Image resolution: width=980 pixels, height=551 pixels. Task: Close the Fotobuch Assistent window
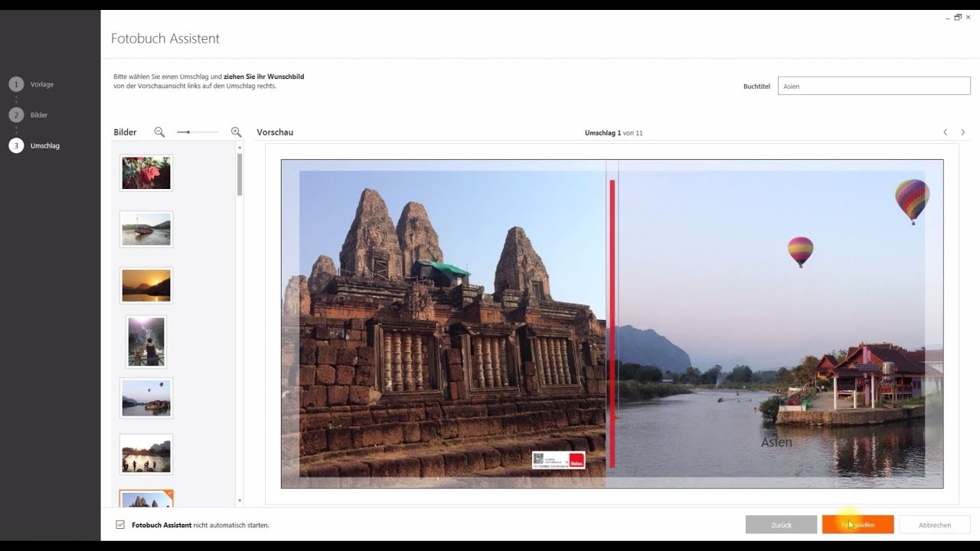pos(969,17)
